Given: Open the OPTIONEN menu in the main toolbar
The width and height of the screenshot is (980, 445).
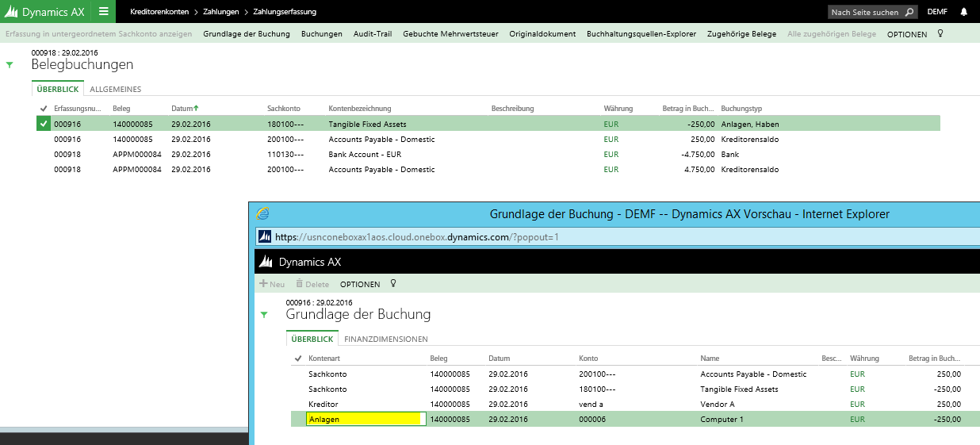Looking at the screenshot, I should tap(906, 34).
